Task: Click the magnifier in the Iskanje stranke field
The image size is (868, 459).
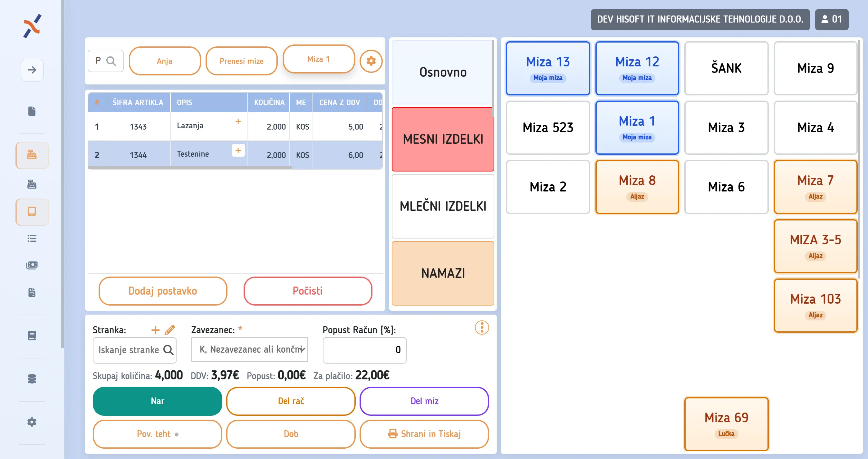Action: coord(169,350)
